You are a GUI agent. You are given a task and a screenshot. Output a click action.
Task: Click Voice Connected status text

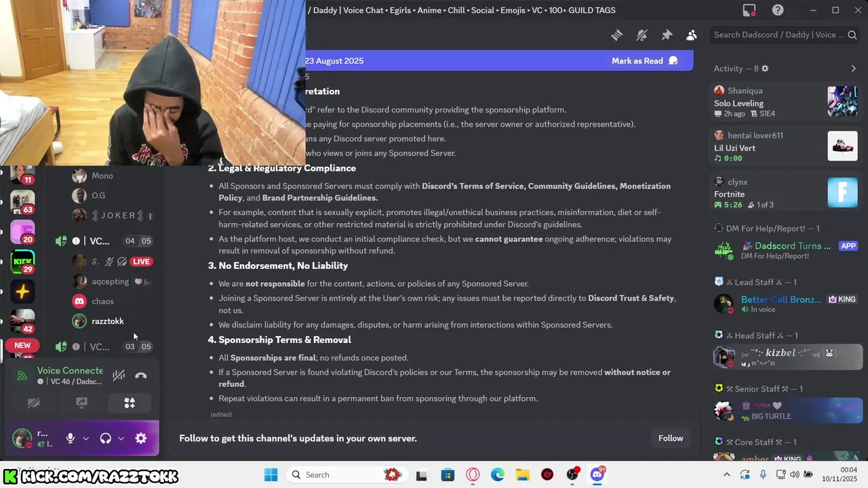click(70, 371)
